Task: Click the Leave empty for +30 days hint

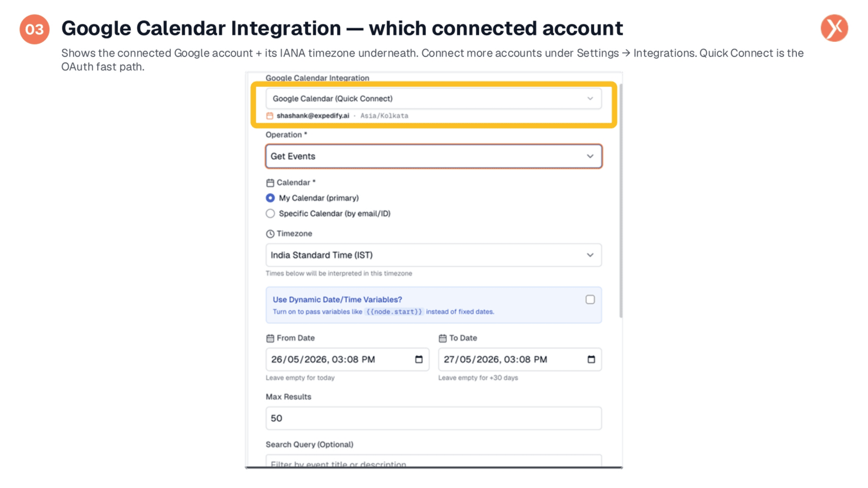Action: coord(478,378)
